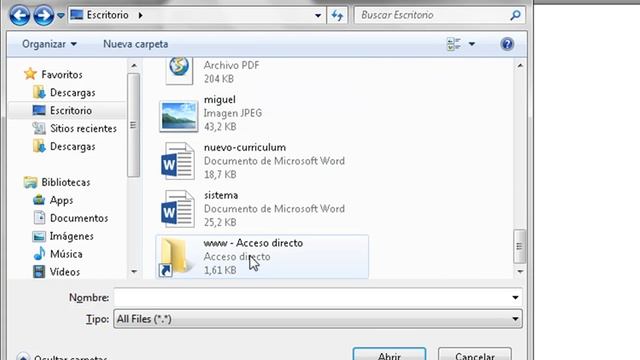Open the first Descargas favorite folder
This screenshot has height=360, width=640.
(x=72, y=93)
